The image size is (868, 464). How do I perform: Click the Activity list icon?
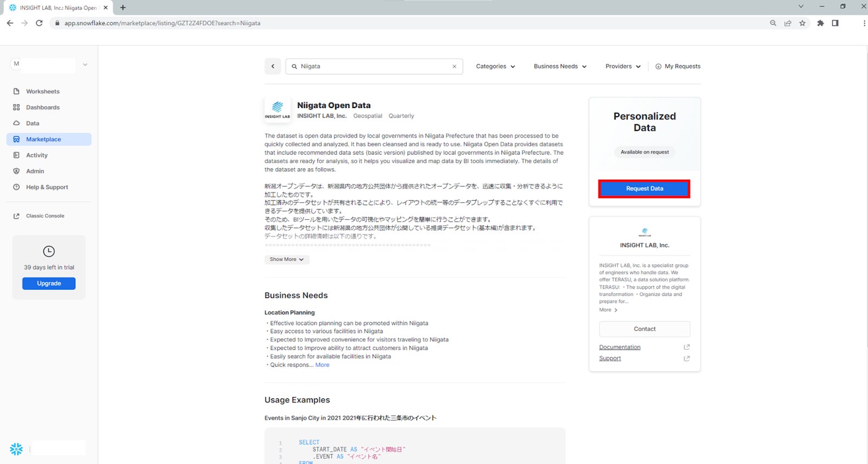pyautogui.click(x=16, y=155)
